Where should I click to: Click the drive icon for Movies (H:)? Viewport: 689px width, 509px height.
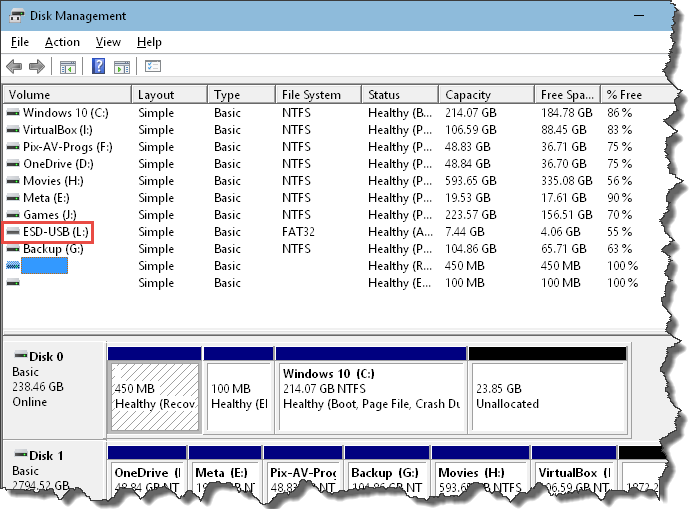[x=13, y=181]
